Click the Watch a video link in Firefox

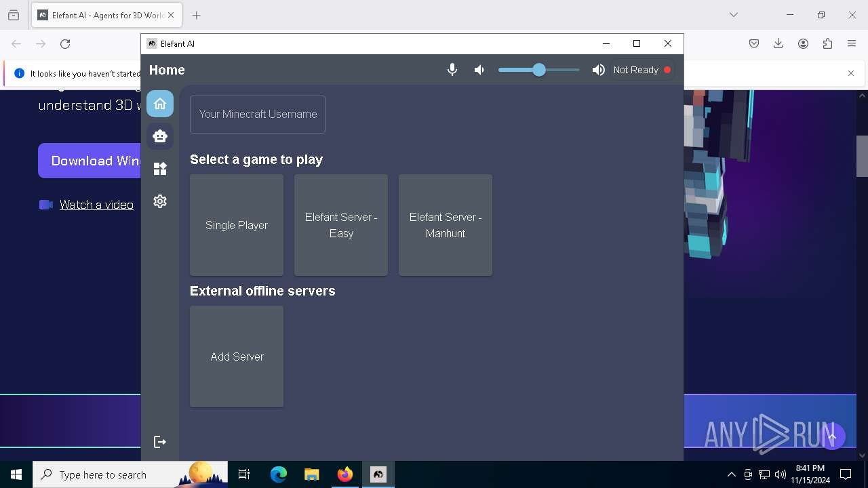tap(96, 205)
